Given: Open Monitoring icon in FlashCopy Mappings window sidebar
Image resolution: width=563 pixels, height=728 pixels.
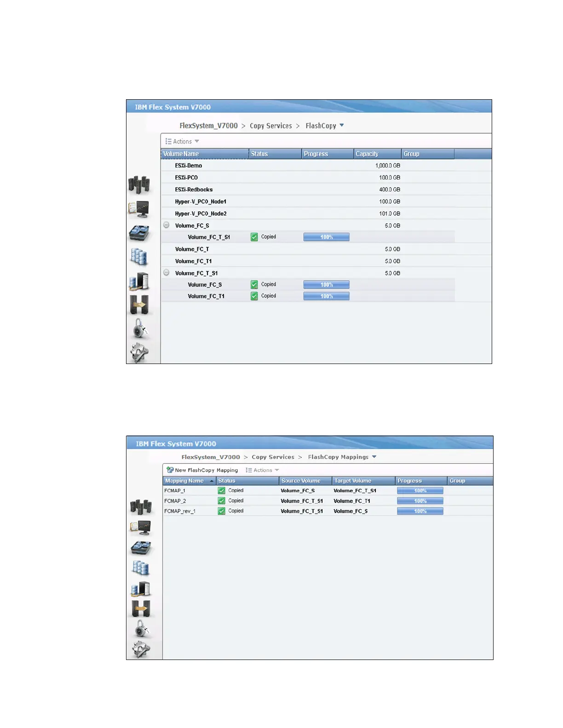Looking at the screenshot, I should (x=141, y=528).
